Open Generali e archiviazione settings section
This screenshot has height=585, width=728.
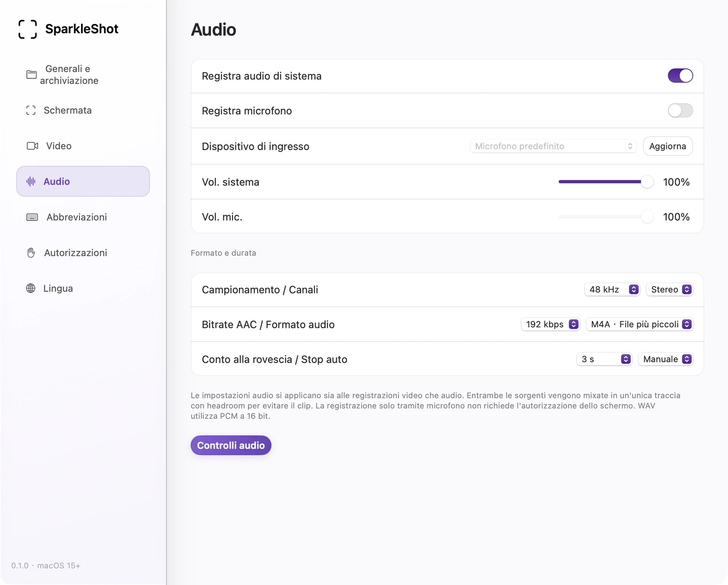83,75
